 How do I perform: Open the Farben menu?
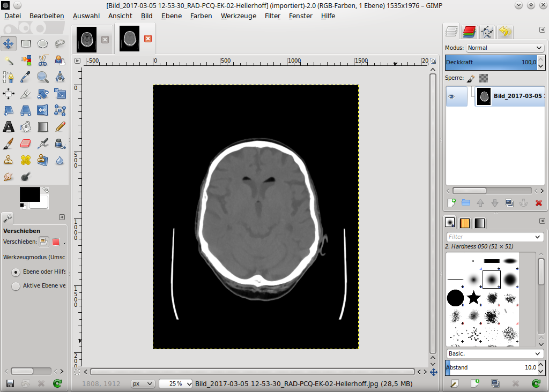click(x=201, y=16)
